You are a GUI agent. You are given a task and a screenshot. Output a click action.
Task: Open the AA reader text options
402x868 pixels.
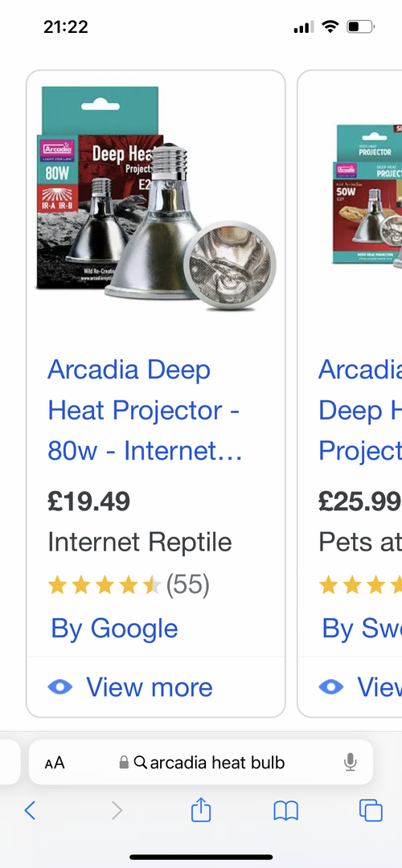click(x=55, y=763)
